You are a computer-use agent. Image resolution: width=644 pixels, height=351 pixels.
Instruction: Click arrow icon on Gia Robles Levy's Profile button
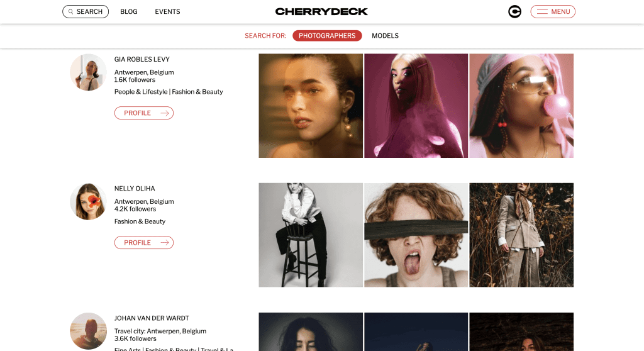pos(165,113)
